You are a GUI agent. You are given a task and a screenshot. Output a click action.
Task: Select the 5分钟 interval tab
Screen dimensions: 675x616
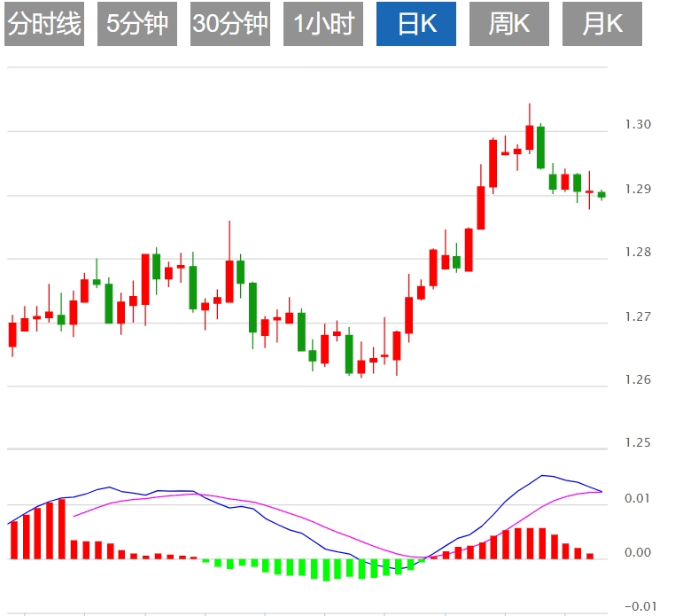pyautogui.click(x=137, y=24)
